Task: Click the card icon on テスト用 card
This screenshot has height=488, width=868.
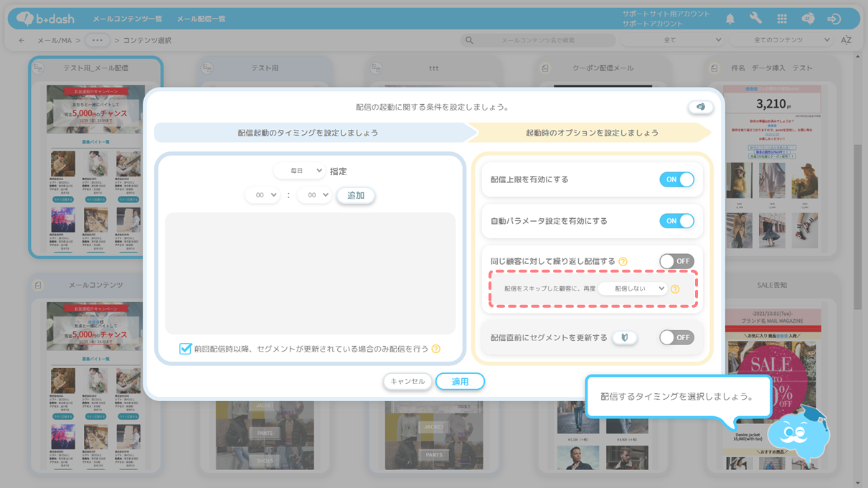Action: tap(207, 68)
